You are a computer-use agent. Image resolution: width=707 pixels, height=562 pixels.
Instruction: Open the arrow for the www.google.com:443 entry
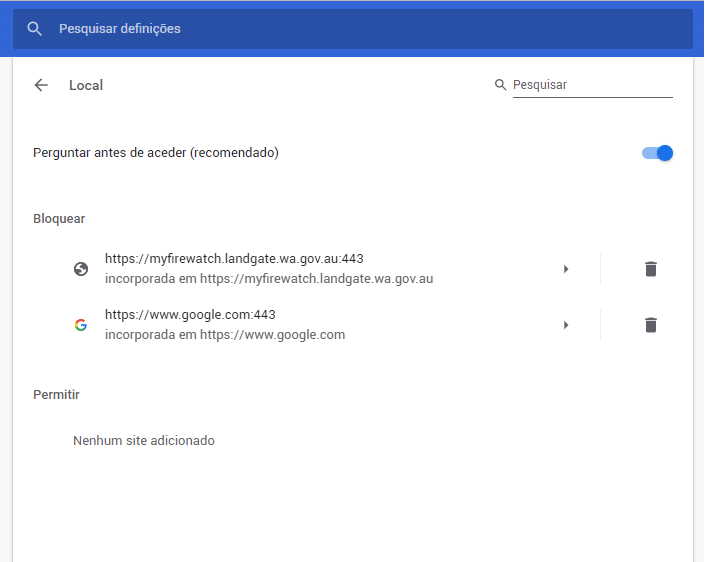[566, 325]
